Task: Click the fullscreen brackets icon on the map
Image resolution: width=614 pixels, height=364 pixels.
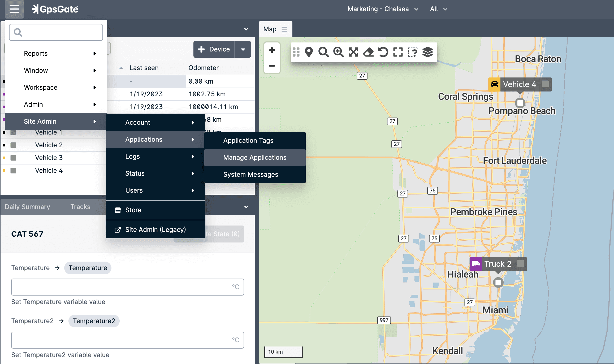Action: 398,52
